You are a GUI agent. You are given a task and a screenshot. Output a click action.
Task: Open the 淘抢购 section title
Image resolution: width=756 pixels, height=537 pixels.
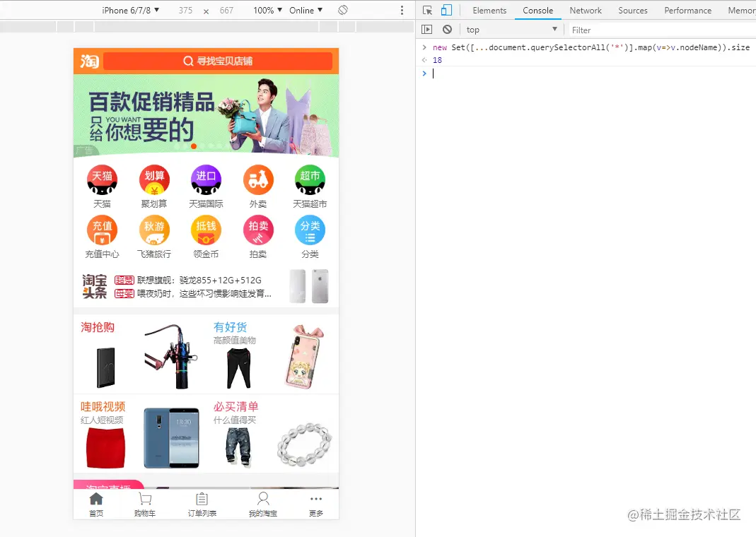click(98, 327)
